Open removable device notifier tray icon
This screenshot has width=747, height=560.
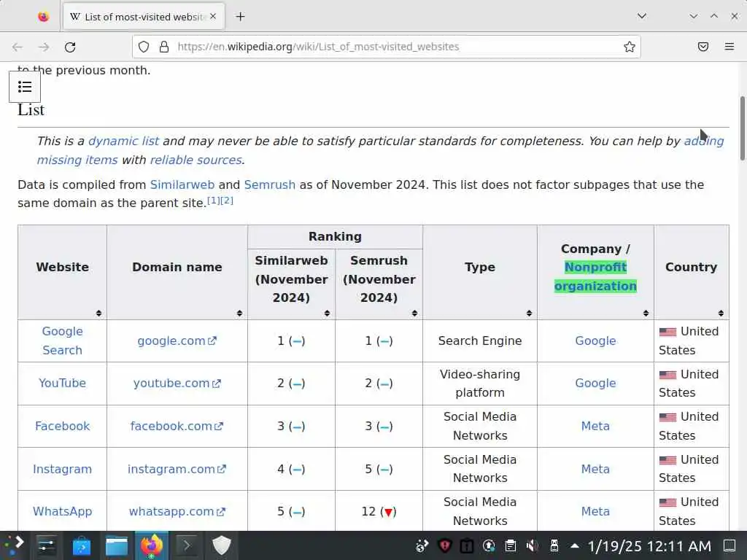[554, 545]
